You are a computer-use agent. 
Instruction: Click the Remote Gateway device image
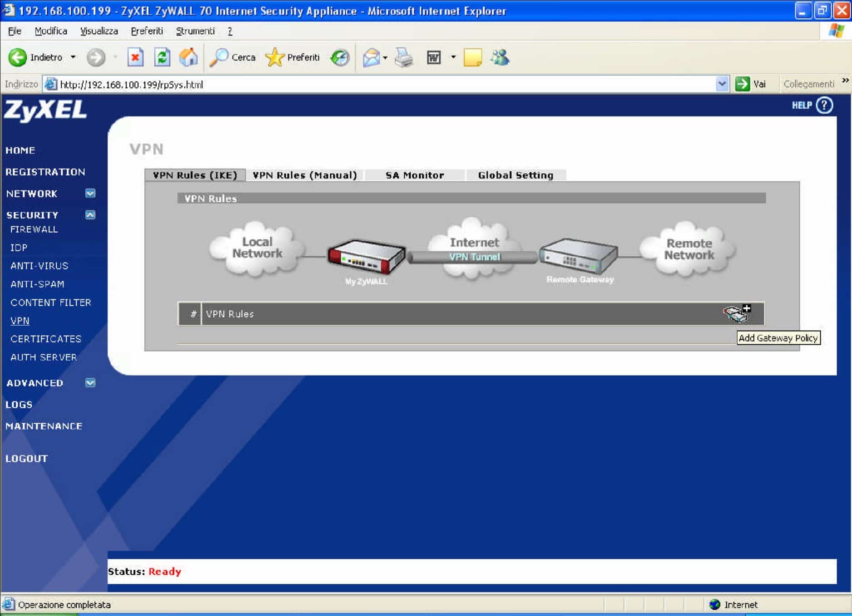pyautogui.click(x=578, y=256)
